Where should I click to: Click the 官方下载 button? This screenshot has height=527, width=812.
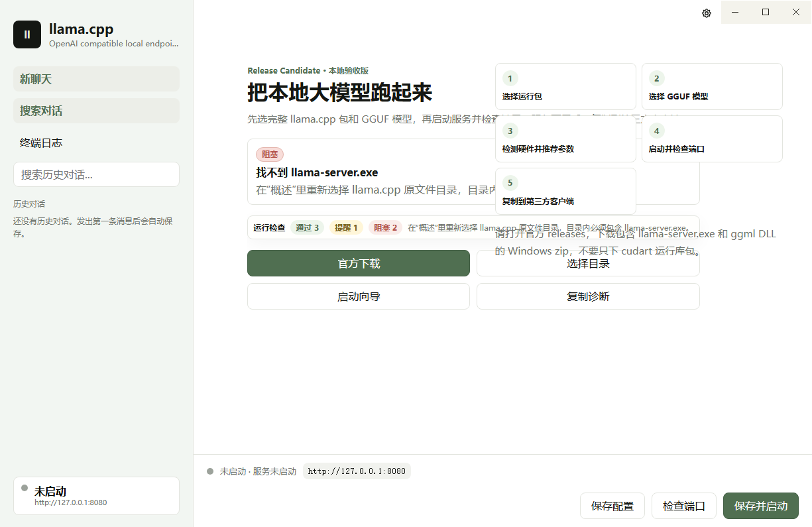[x=359, y=263]
